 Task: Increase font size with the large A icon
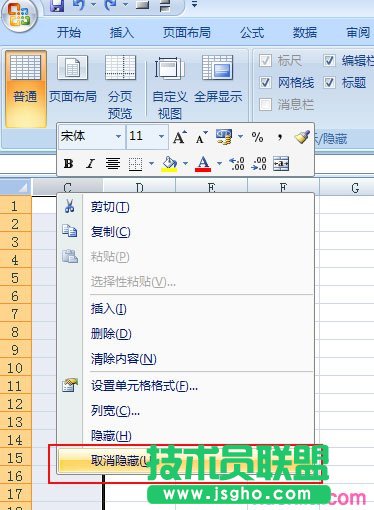pos(179,137)
